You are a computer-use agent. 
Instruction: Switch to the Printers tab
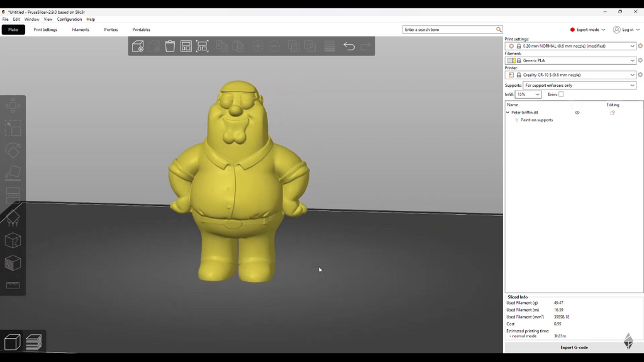point(111,30)
